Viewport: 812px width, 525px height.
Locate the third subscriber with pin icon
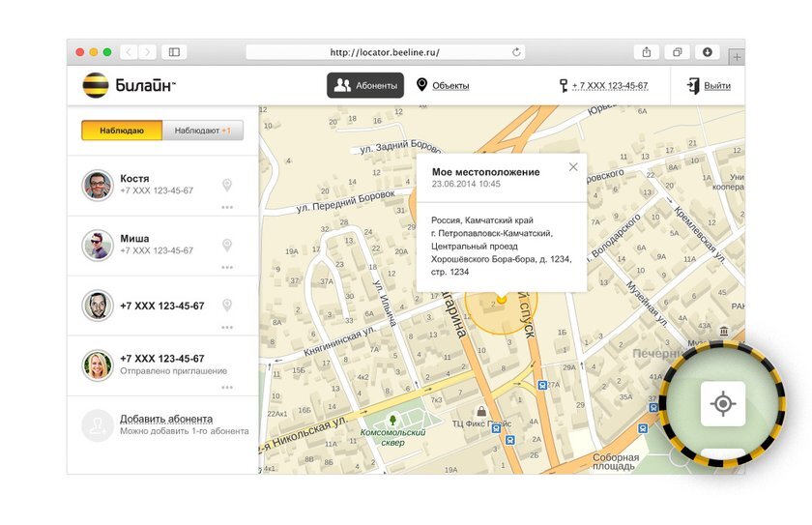click(227, 305)
